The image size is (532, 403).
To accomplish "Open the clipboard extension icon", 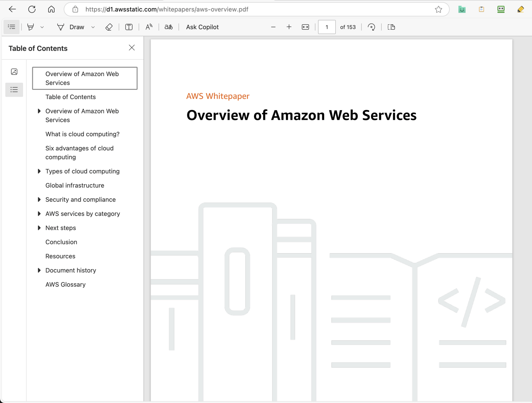I will point(481,9).
